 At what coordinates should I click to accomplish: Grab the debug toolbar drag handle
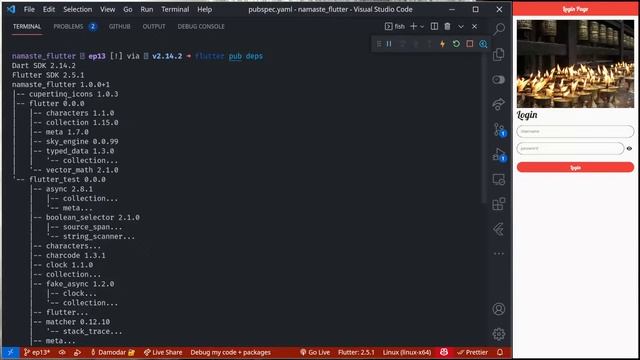[x=379, y=44]
